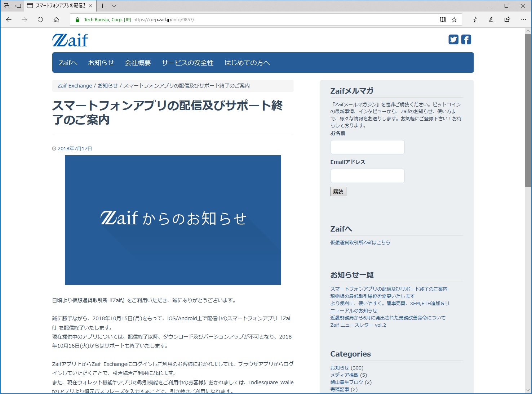Open 会社概要 menu item
This screenshot has height=394, width=532.
138,63
